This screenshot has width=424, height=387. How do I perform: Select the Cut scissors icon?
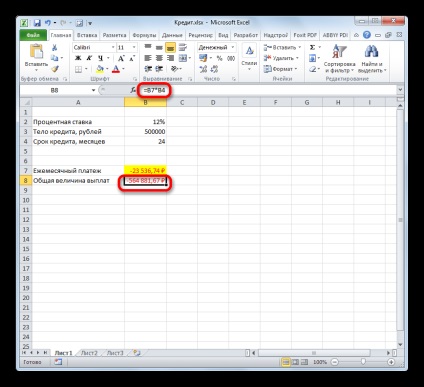54,48
